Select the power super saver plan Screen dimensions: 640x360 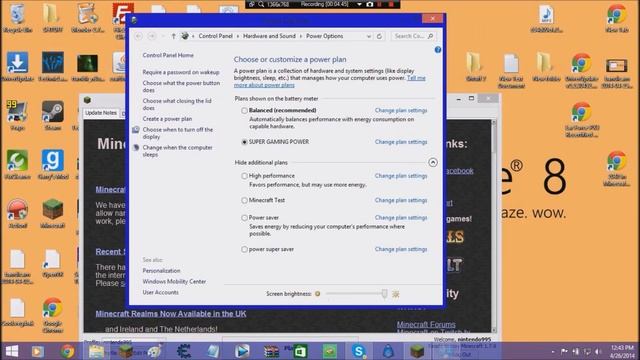pos(244,249)
